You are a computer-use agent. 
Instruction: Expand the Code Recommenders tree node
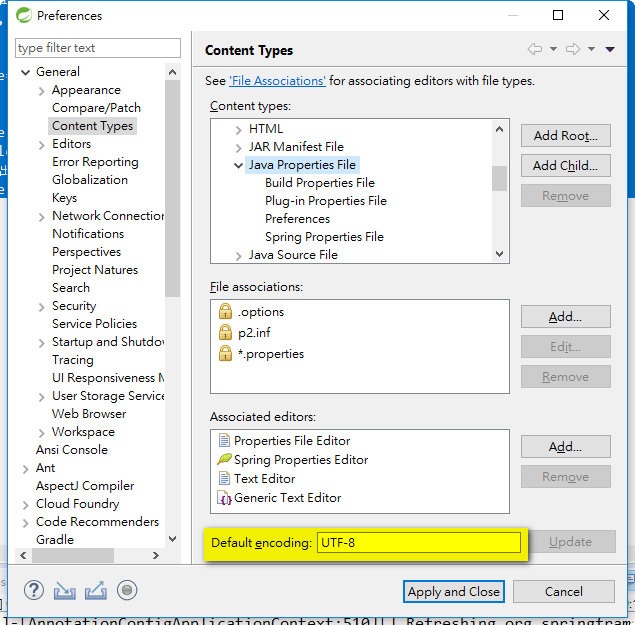26,523
